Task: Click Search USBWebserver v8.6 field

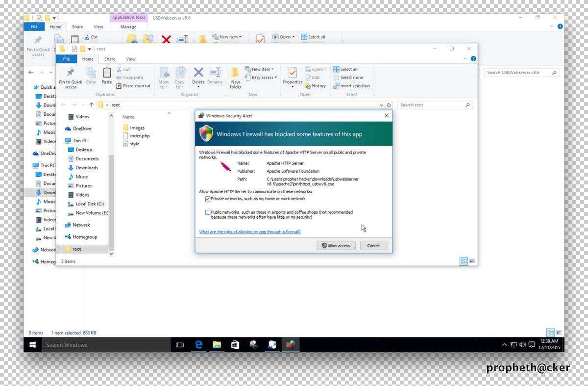Action: pyautogui.click(x=521, y=73)
